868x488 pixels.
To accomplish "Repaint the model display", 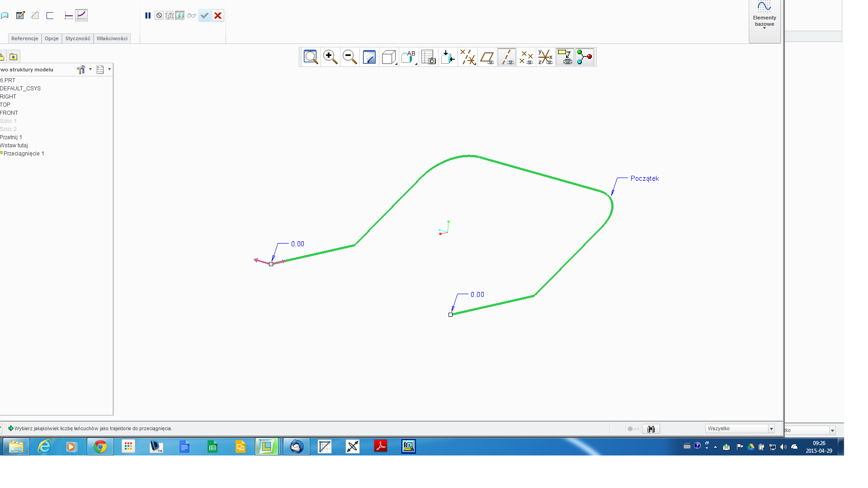I will coord(369,57).
